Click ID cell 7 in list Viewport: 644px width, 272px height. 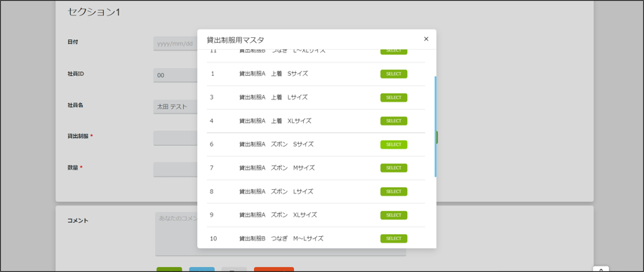point(212,168)
